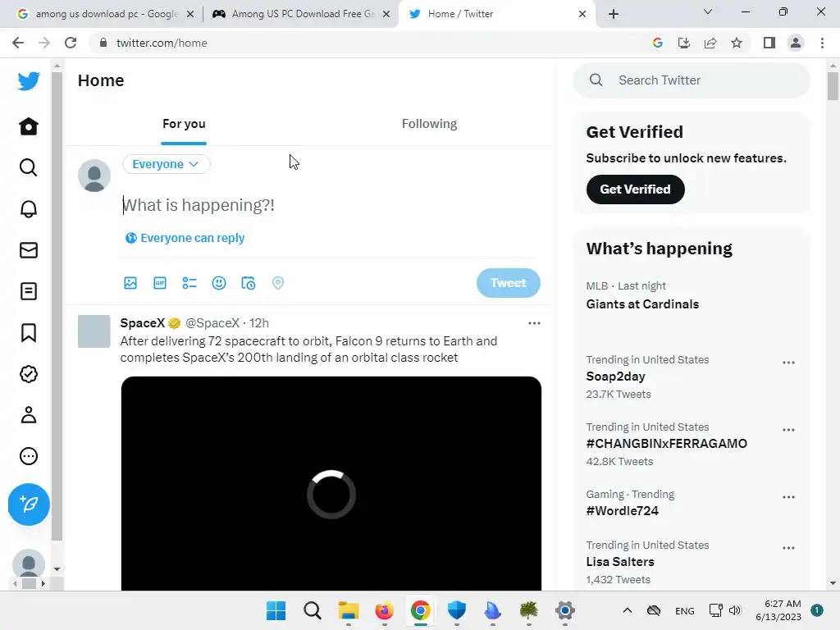
Task: Open Bookmarks icon in sidebar
Action: click(x=29, y=333)
